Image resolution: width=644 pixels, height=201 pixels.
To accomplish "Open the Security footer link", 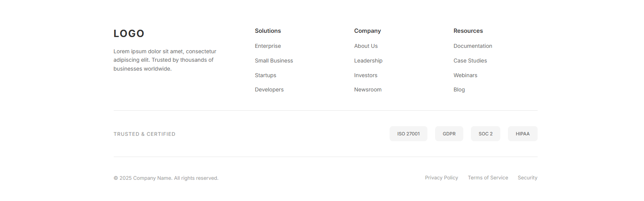I will click(527, 178).
